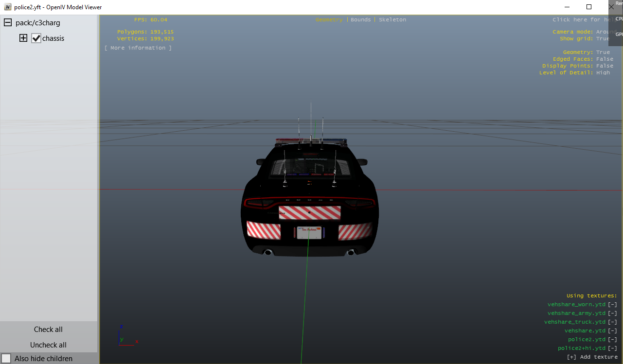The height and width of the screenshot is (364, 623).
Task: Remove vehshare_army.ytd texture with its [-] button
Action: tap(612, 313)
